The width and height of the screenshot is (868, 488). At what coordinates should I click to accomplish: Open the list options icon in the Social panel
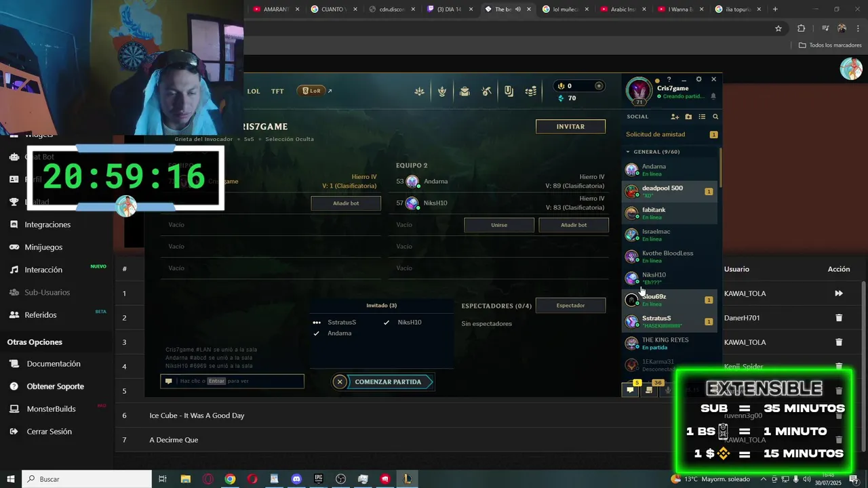[x=702, y=117]
